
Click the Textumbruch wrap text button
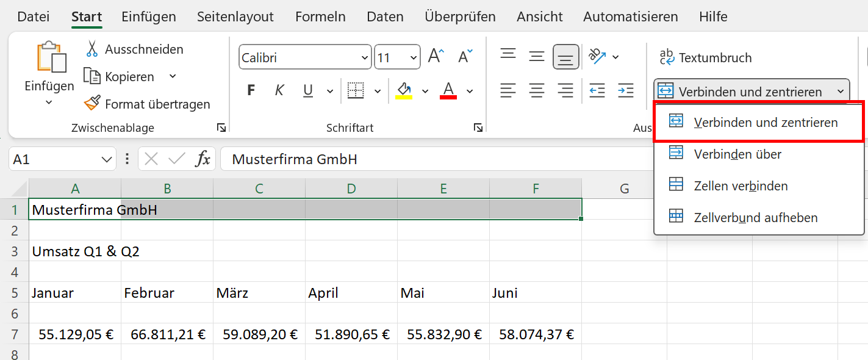pos(706,58)
